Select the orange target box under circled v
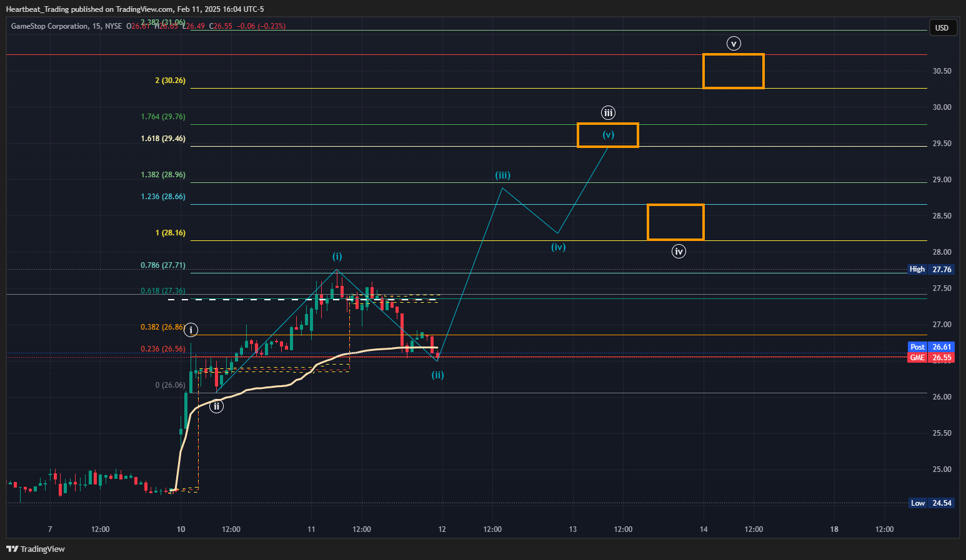The height and width of the screenshot is (560, 966). click(x=734, y=71)
